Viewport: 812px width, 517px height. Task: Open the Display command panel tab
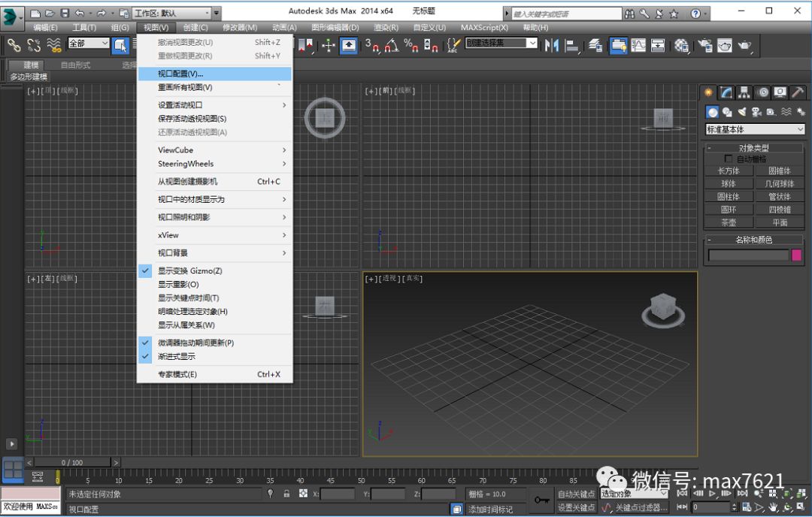[x=780, y=92]
